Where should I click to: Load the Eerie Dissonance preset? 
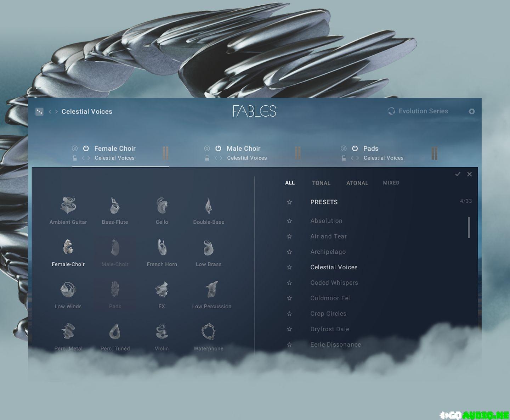click(336, 345)
